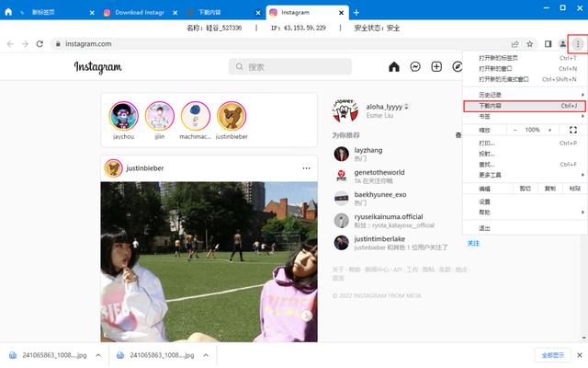Click the Instagram search field

coord(290,67)
